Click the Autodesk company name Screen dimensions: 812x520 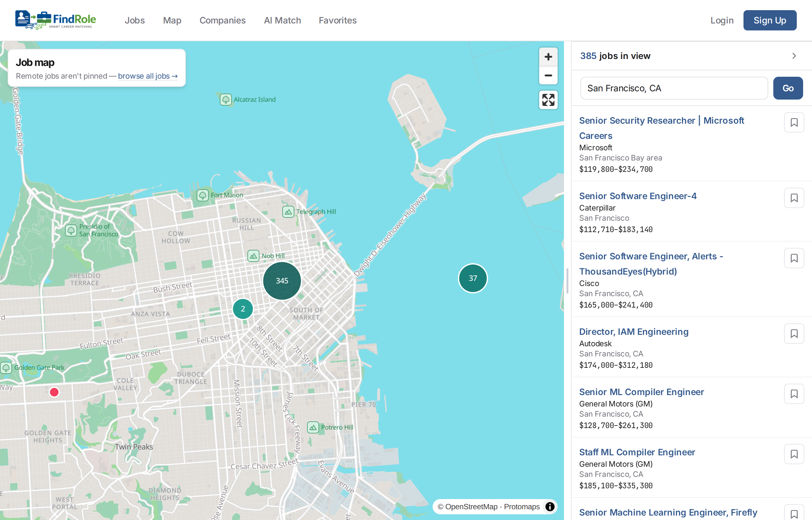(595, 343)
